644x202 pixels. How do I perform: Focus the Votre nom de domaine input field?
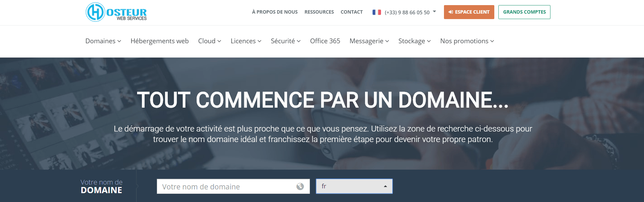(233, 186)
